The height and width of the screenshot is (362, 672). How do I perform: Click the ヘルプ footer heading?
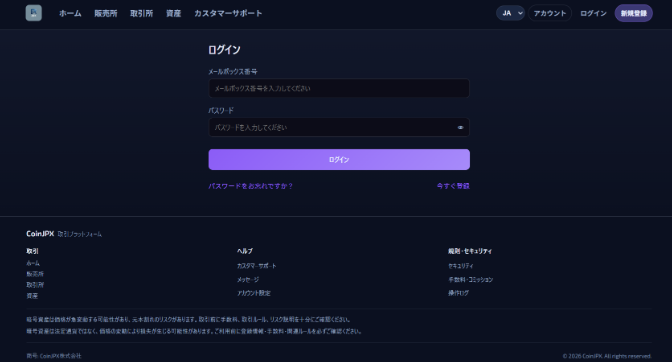tap(245, 251)
